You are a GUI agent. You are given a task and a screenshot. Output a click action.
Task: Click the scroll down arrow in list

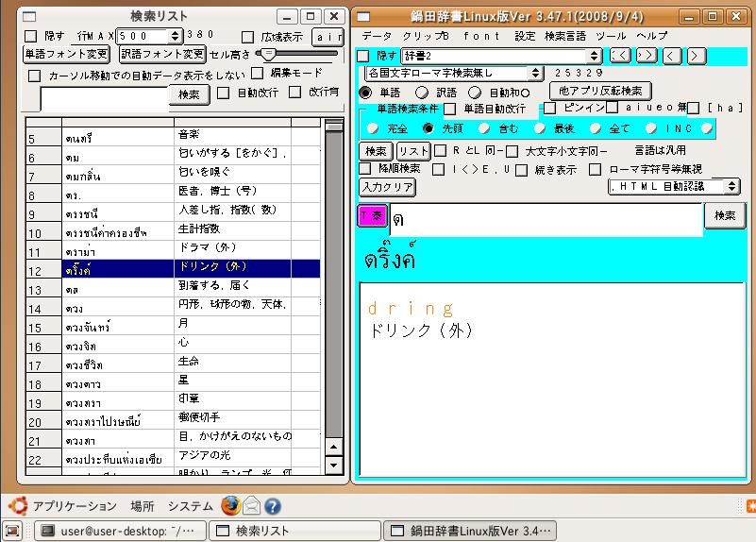[334, 466]
